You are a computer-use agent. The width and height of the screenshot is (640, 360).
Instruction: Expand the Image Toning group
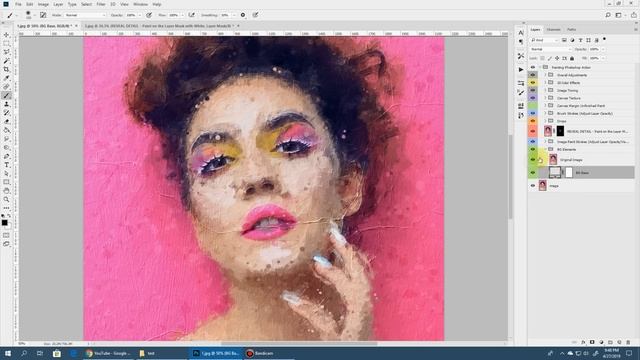tap(545, 90)
